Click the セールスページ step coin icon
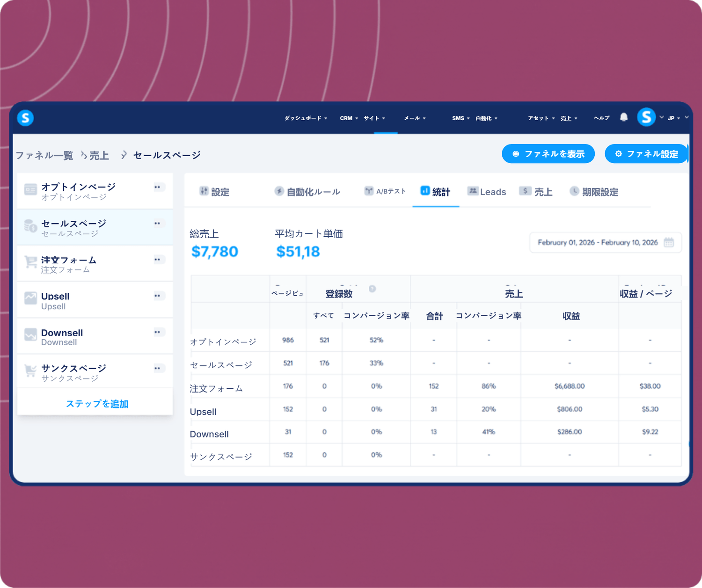702x588 pixels. (30, 226)
